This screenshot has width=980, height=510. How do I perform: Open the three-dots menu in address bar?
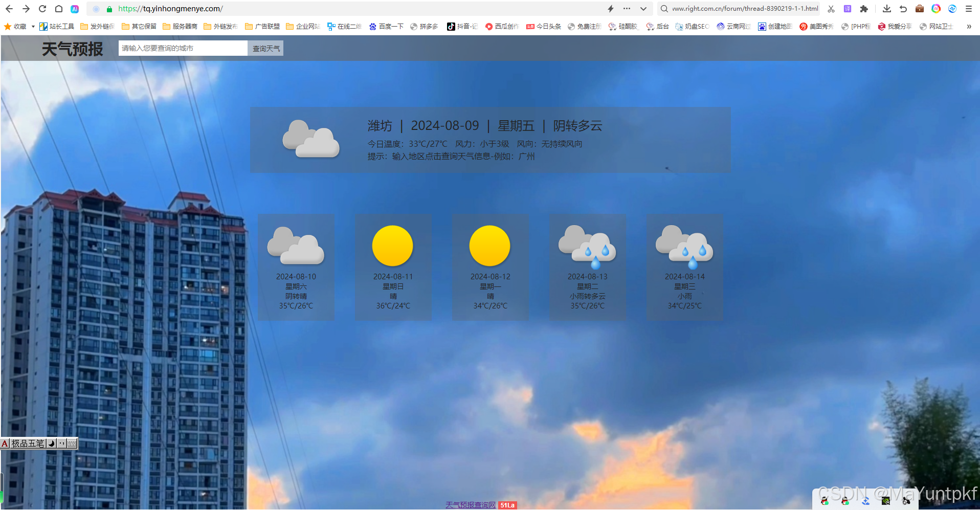point(627,9)
